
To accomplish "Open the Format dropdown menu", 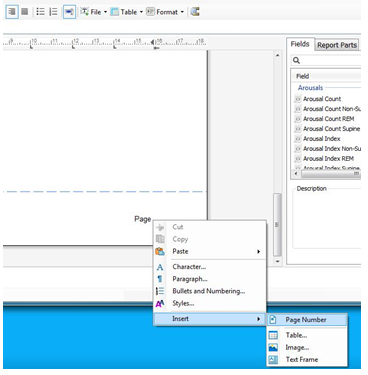I will [x=165, y=12].
